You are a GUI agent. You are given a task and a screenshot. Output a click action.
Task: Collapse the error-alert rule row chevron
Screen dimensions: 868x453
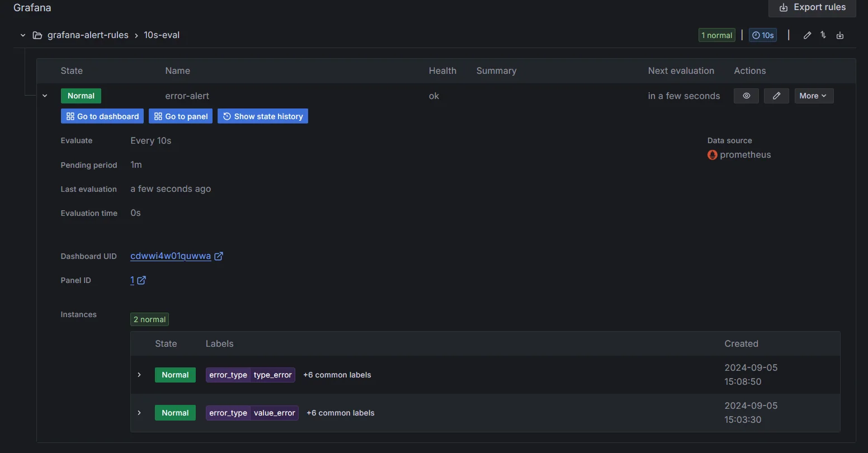45,96
